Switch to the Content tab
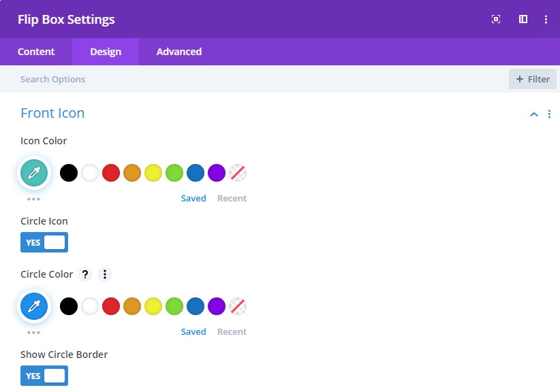Screen dimensions: 560x392 pyautogui.click(x=36, y=52)
